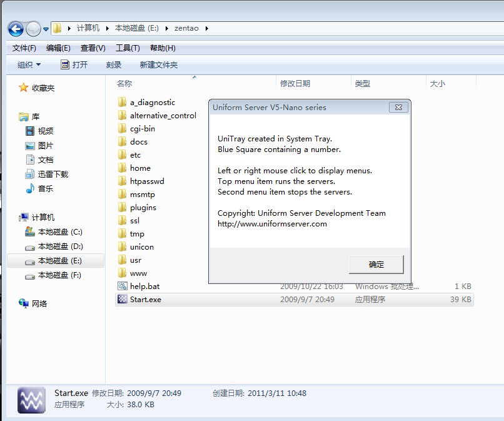
Task: Select the usr folder icon
Action: pos(122,260)
